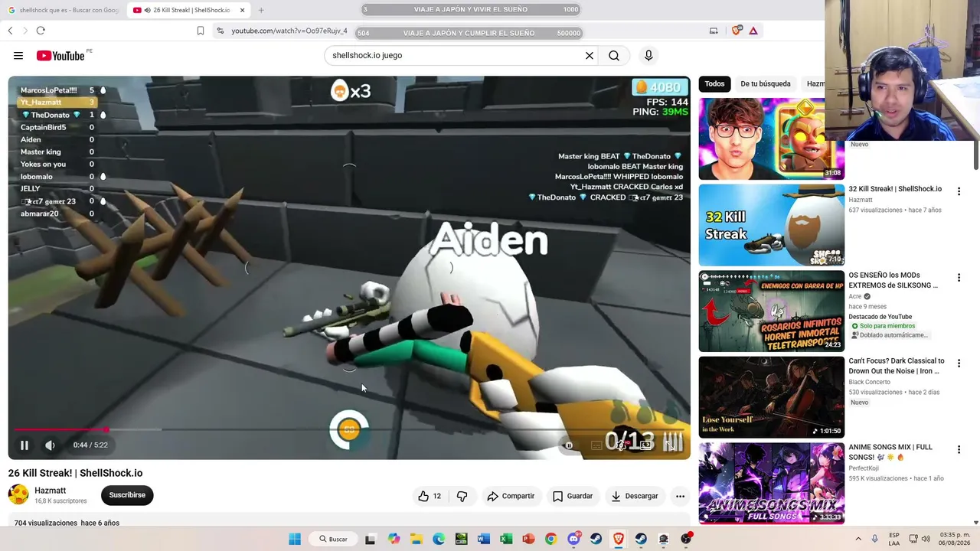Image resolution: width=980 pixels, height=551 pixels.
Task: Open the Hazmatt channel avatar
Action: click(x=18, y=494)
